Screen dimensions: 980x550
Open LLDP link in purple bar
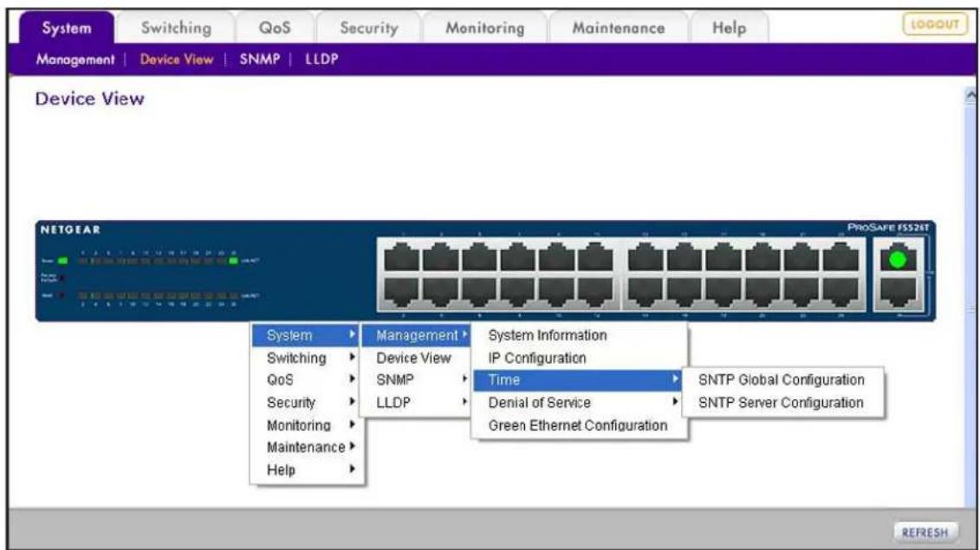click(x=321, y=60)
